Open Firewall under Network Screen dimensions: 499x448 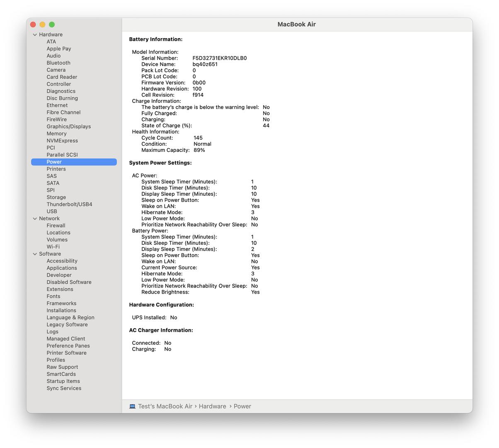click(56, 225)
